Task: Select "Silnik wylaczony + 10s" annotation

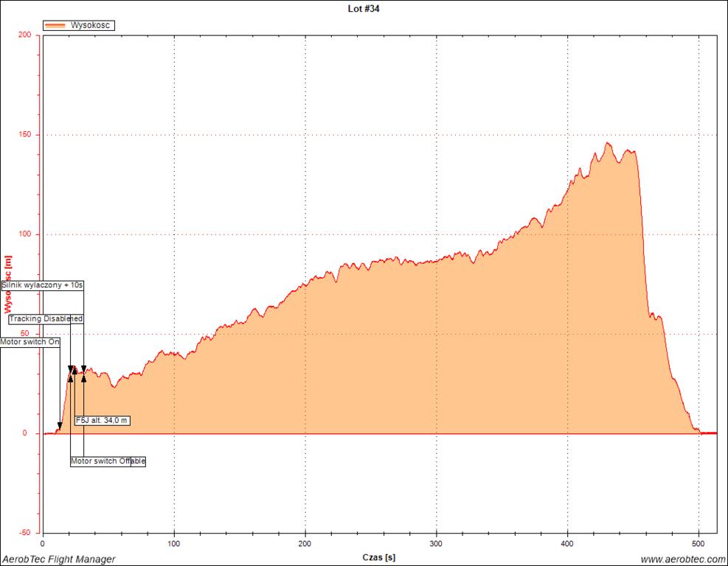Action: 42,284
